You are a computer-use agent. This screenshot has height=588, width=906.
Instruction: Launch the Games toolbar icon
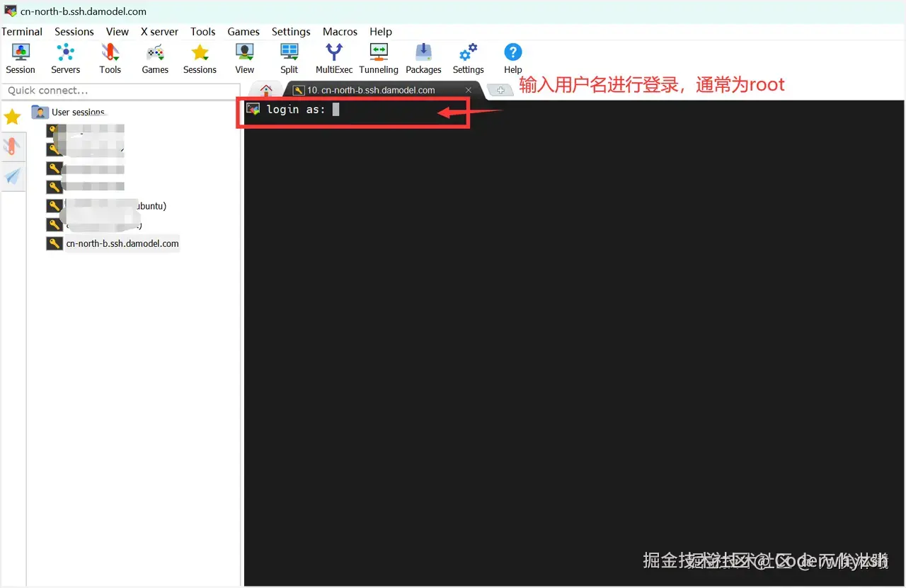155,59
